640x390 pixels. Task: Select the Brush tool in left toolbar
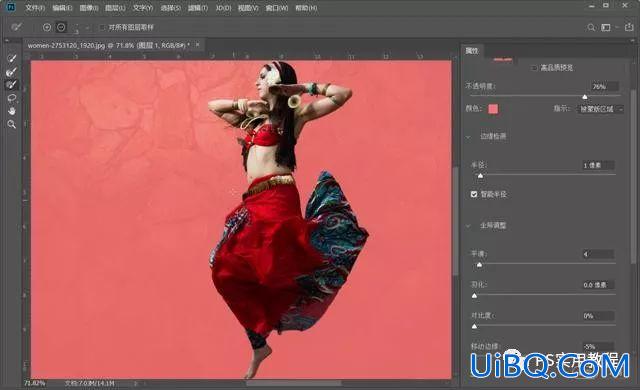point(11,85)
